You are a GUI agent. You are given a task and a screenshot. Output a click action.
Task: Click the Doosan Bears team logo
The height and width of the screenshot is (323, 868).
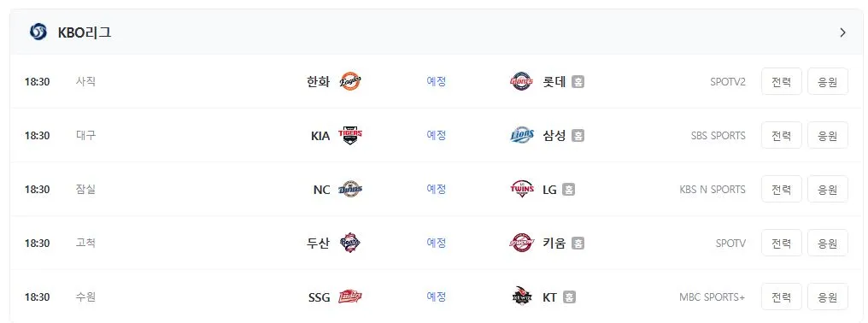tap(350, 243)
